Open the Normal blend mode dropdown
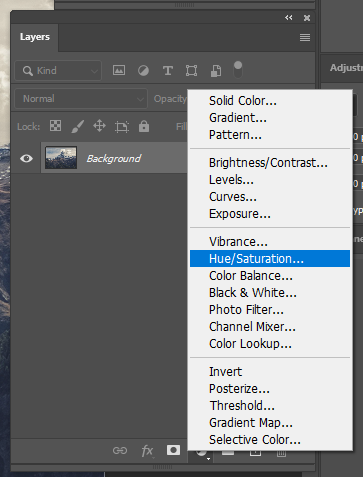 click(x=81, y=99)
